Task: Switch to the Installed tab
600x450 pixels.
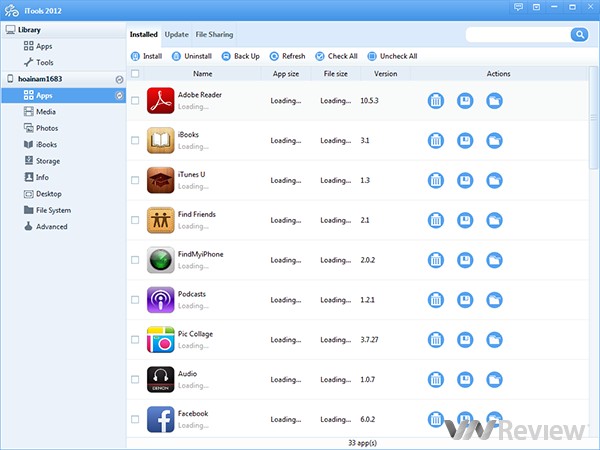Action: 143,34
